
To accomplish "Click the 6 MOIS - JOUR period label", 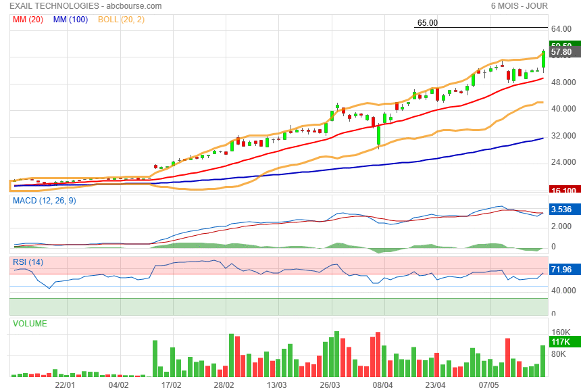I will [519, 6].
